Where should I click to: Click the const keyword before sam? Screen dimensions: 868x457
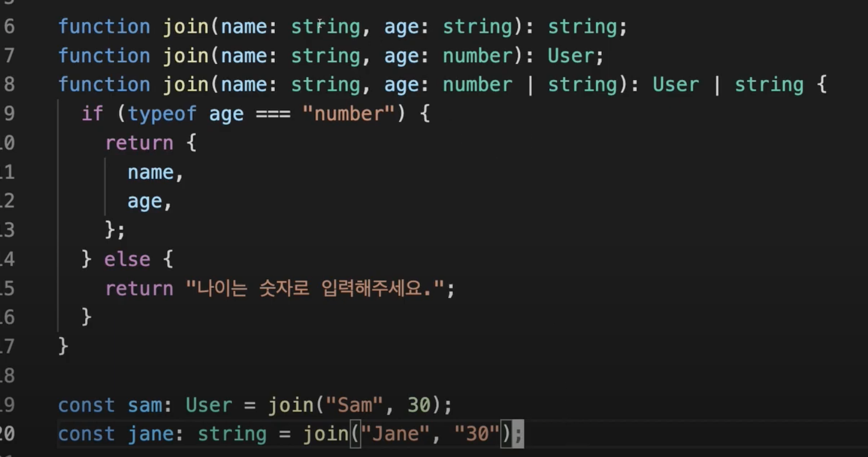[x=87, y=405]
